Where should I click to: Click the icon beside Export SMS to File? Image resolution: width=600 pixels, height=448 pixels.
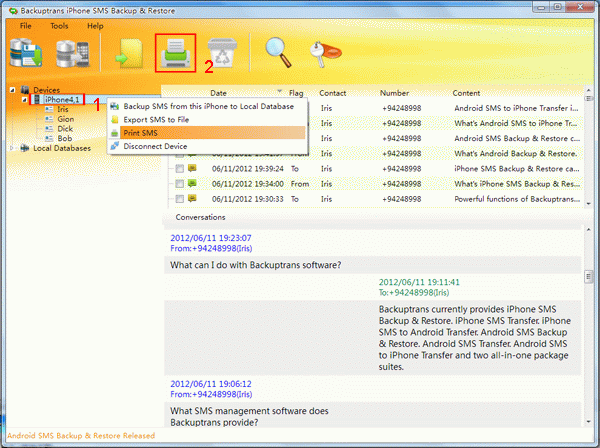[x=114, y=120]
